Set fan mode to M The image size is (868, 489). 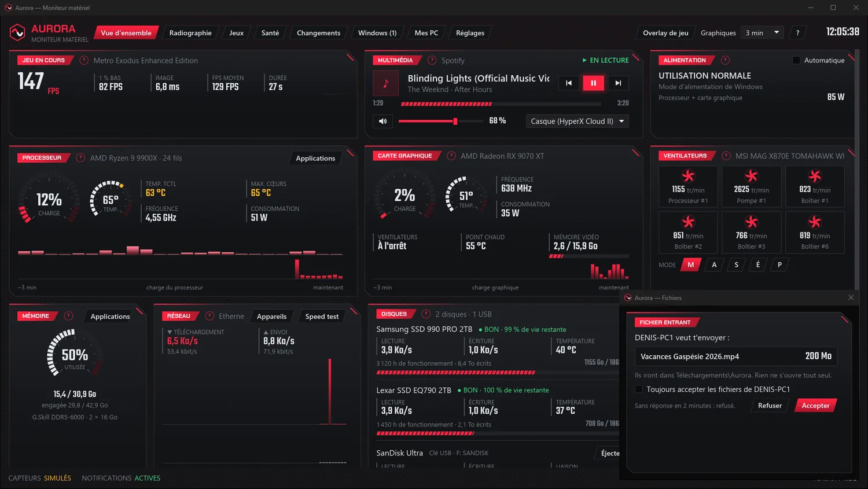click(x=690, y=264)
